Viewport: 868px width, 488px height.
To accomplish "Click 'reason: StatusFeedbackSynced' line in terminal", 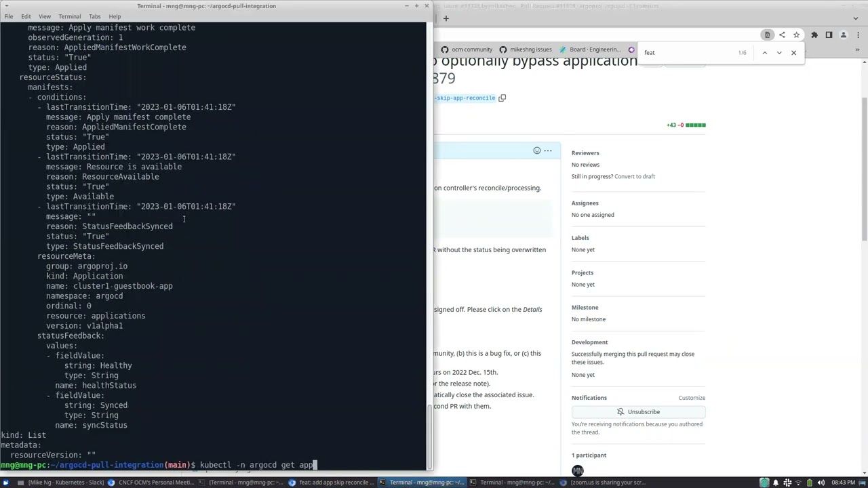I will point(109,226).
